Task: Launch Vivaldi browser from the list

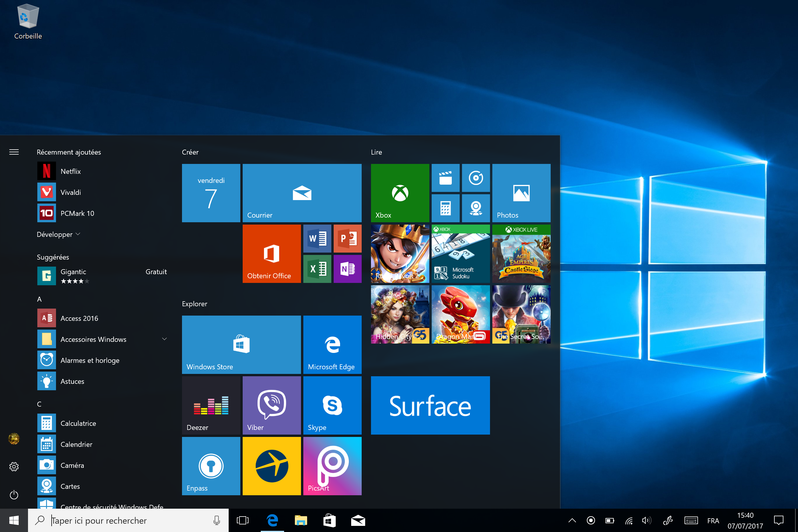Action: click(102, 192)
